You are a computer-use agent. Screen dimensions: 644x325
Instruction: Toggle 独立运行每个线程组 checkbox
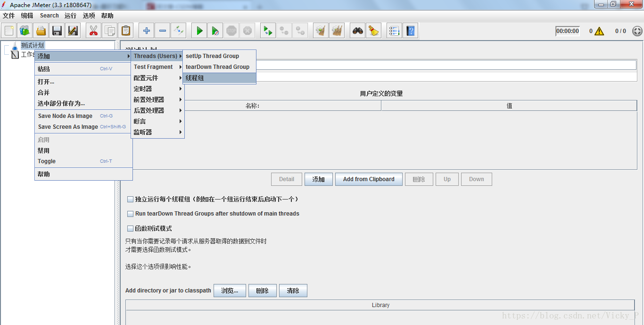coord(131,199)
